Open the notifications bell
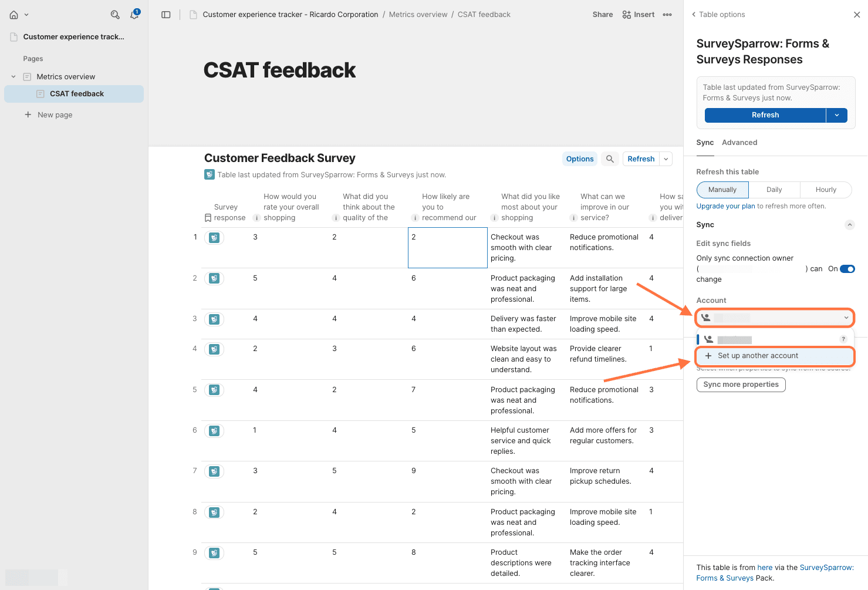 [x=134, y=15]
